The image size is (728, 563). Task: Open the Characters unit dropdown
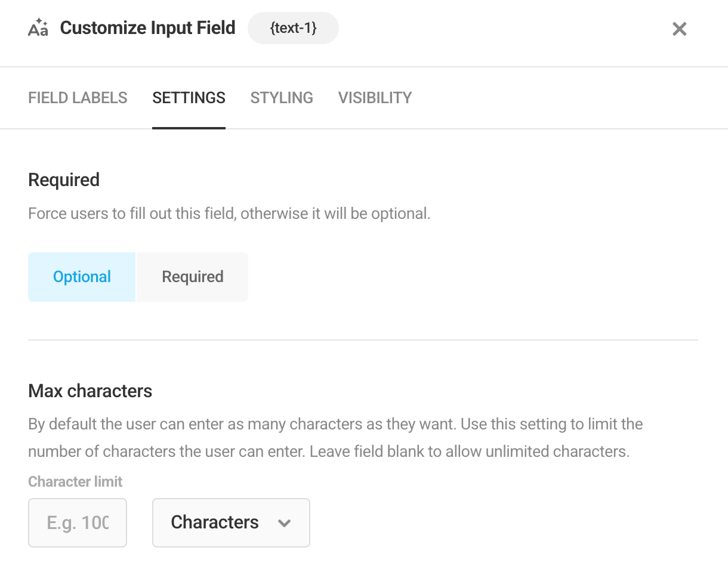click(x=231, y=522)
